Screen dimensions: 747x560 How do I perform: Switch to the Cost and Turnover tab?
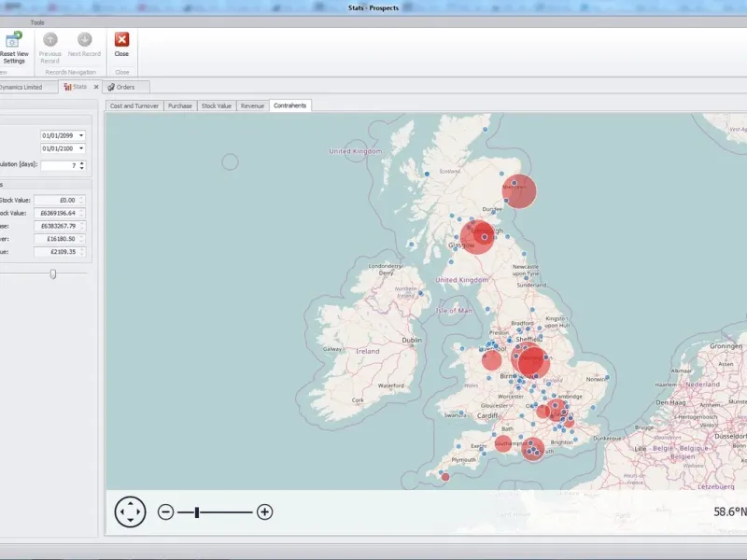tap(134, 105)
